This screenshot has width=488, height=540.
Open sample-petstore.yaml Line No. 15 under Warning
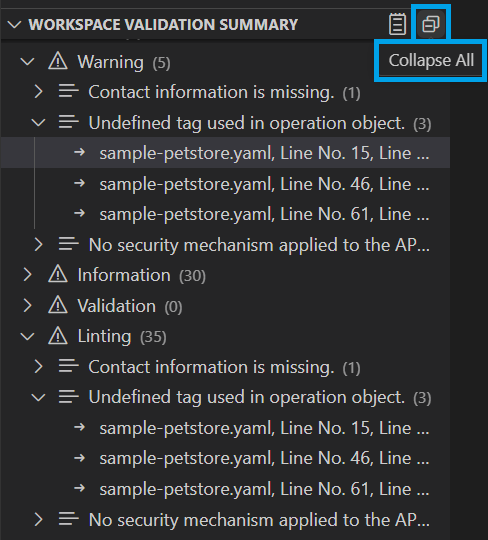[264, 153]
